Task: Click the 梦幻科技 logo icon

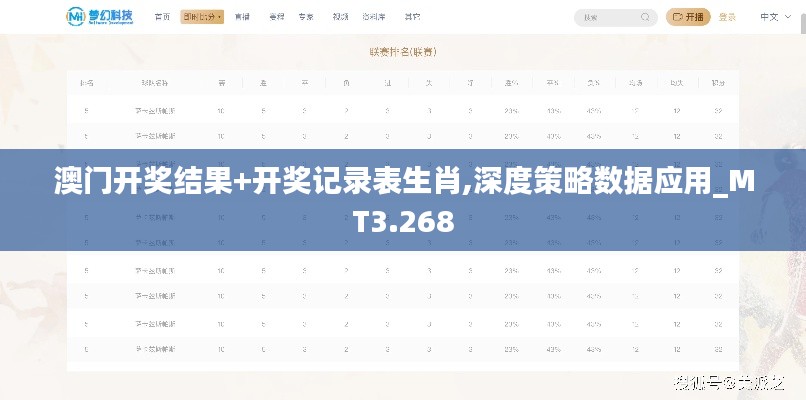Action: [x=76, y=17]
